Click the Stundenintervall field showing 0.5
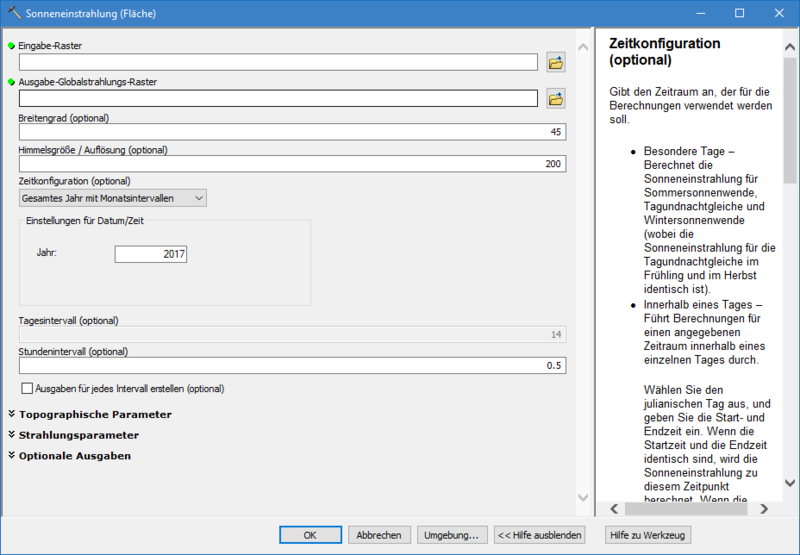The height and width of the screenshot is (555, 800). 292,366
